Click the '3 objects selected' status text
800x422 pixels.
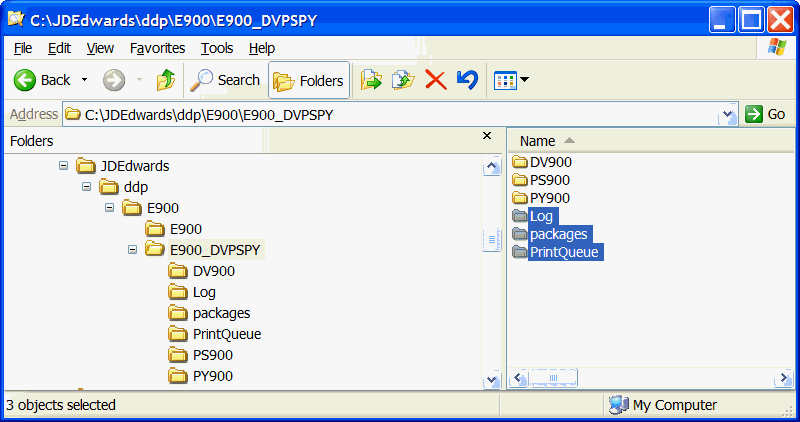tap(61, 405)
